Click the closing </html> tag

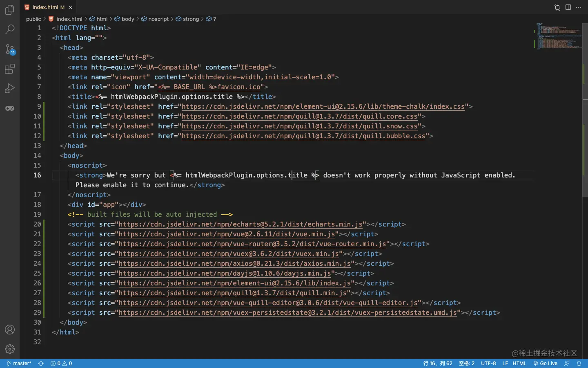(65, 332)
